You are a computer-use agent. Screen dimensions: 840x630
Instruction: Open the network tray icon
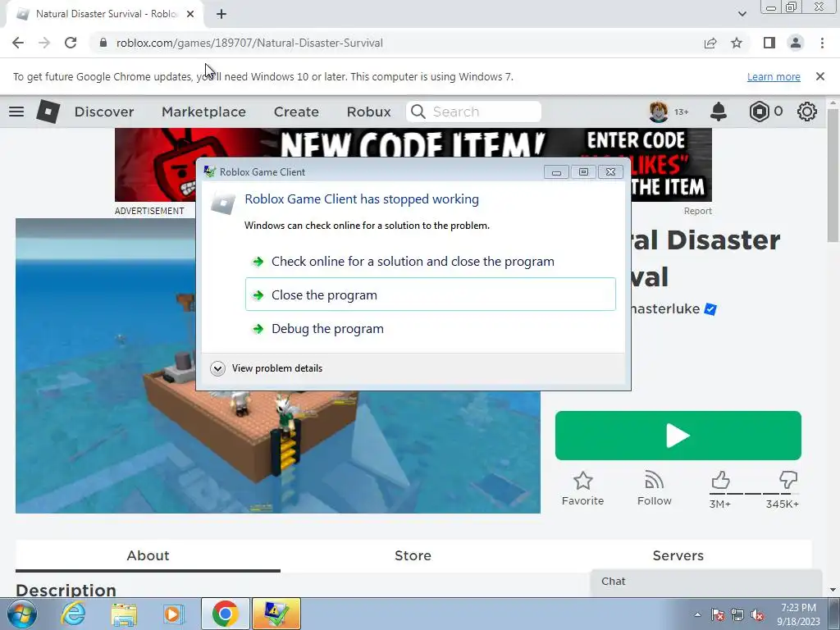pos(737,614)
